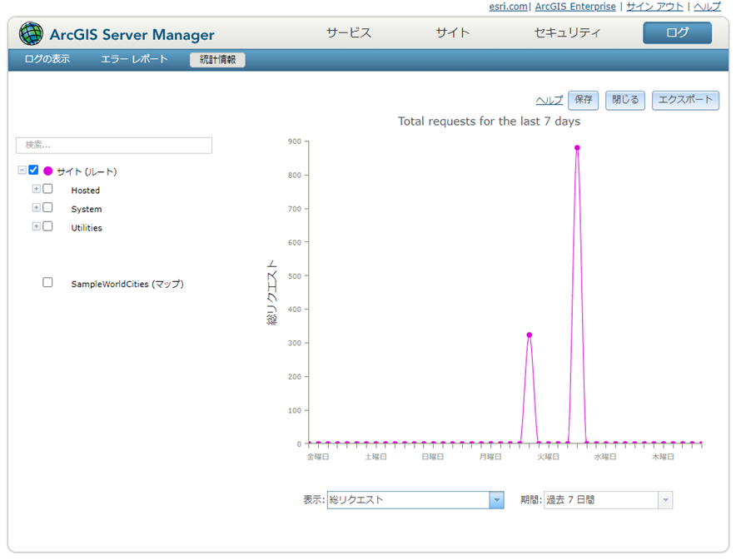Screen dimensions: 736x560
Task: Click the smaller peak data point near 300
Action: click(x=530, y=335)
